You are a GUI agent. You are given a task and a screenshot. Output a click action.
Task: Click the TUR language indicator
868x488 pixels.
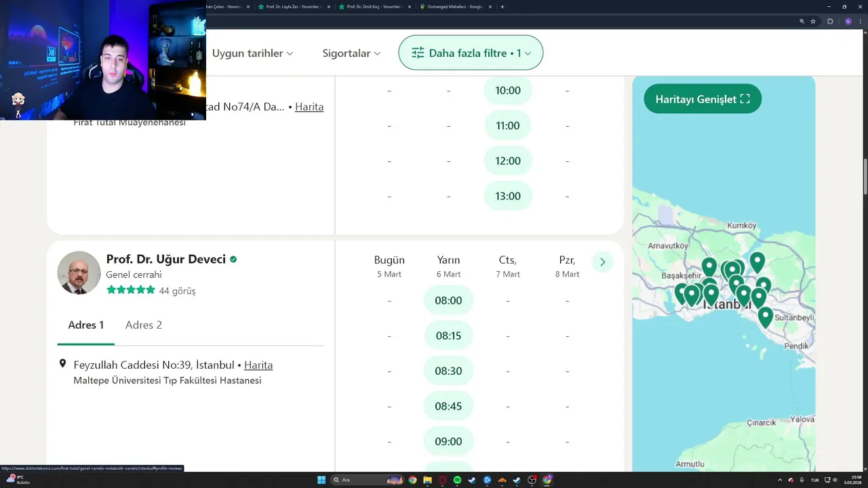click(814, 480)
